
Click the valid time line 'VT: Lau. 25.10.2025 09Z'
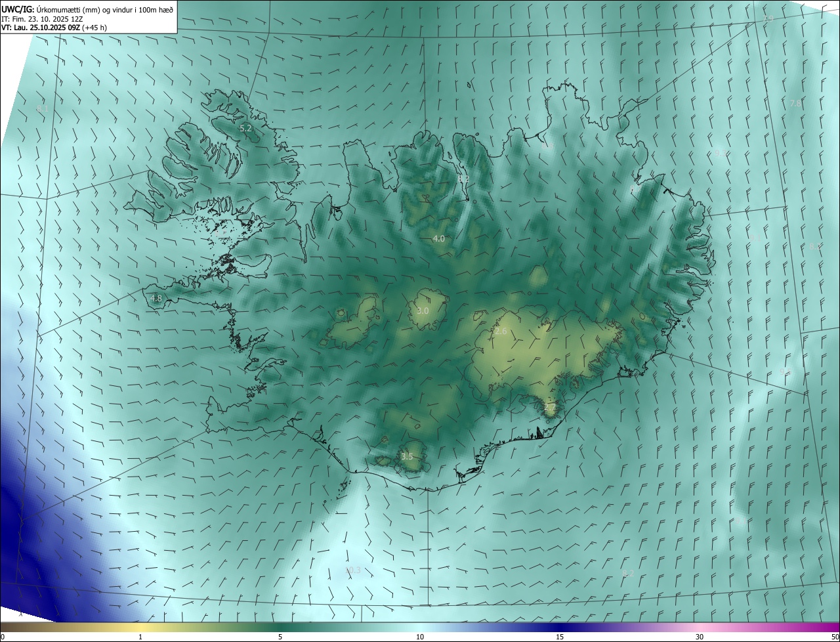tap(41, 28)
